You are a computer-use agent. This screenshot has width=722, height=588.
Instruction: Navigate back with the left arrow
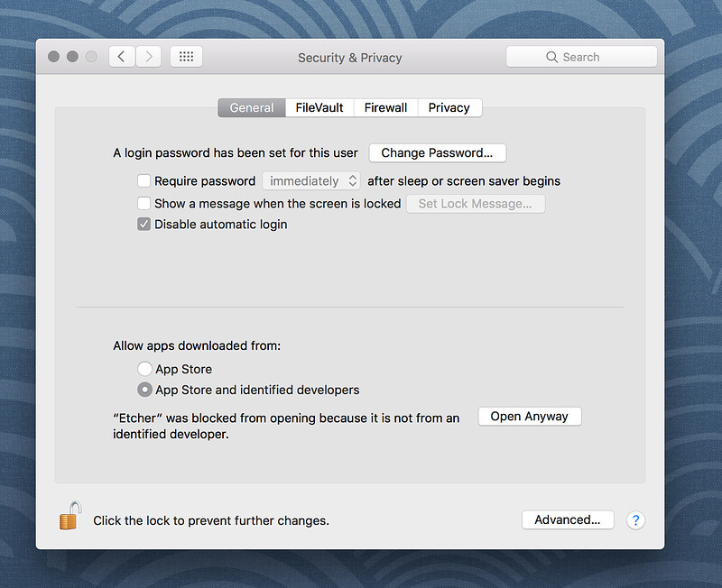122,56
